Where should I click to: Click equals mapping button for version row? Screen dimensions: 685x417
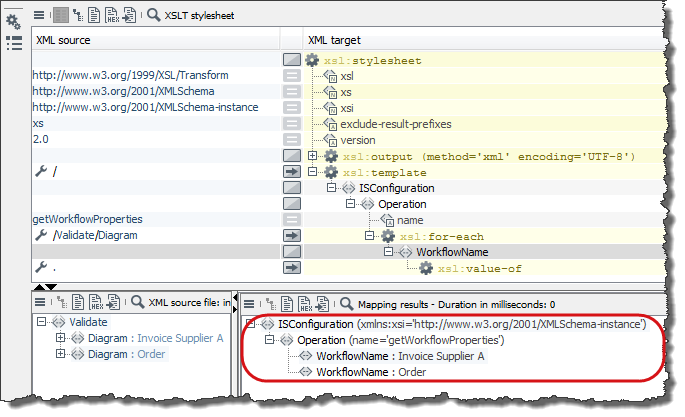click(292, 139)
